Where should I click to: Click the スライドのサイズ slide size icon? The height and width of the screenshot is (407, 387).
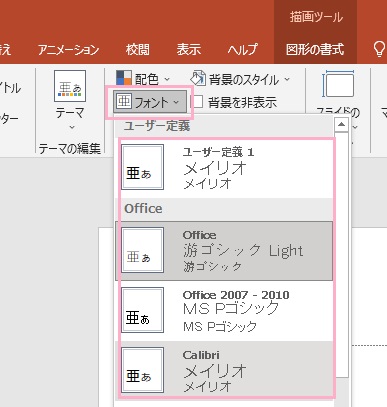pyautogui.click(x=338, y=85)
